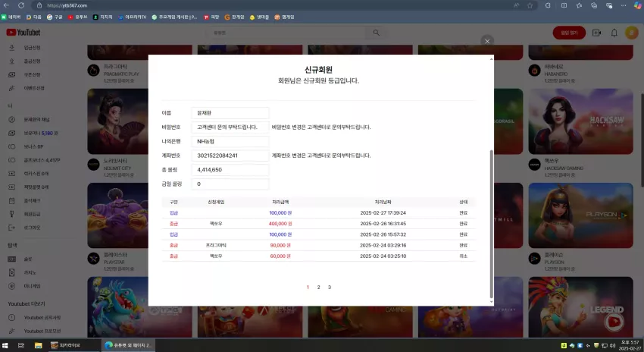Click date 2025-02-27 17:39:24
The image size is (644, 352).
(383, 213)
